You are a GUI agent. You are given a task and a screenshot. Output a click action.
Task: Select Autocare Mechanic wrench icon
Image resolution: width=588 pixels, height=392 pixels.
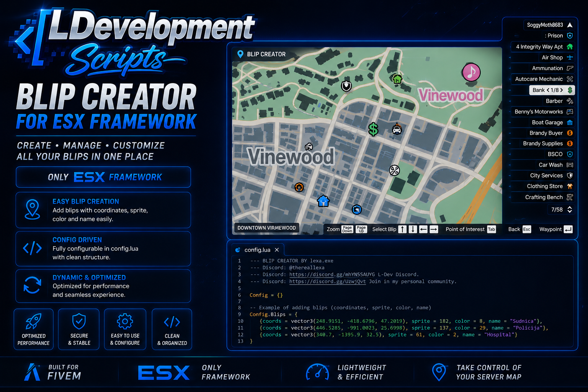(x=570, y=79)
